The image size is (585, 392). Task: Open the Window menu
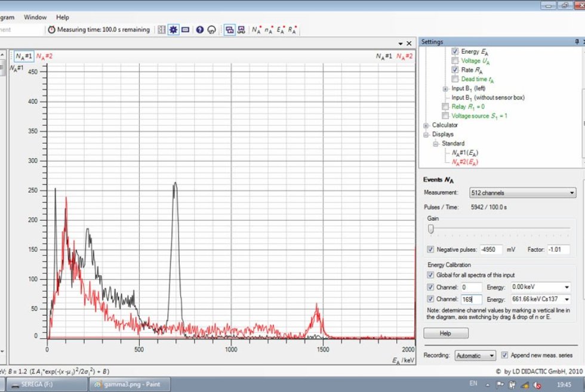[35, 17]
